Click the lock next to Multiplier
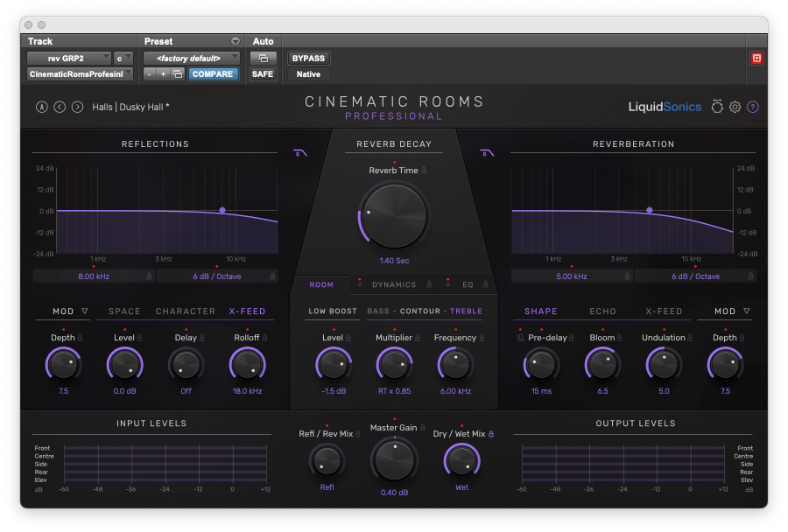The width and height of the screenshot is (788, 532). 418,338
